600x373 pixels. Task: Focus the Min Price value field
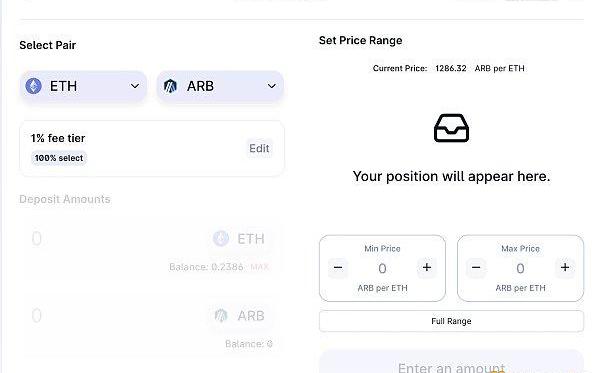coord(382,268)
